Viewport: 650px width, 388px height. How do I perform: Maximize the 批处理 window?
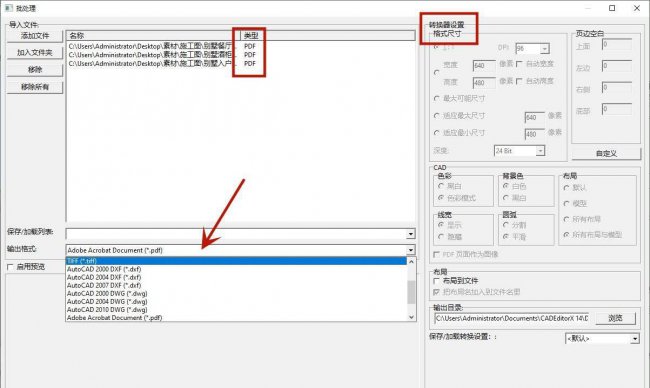point(612,8)
